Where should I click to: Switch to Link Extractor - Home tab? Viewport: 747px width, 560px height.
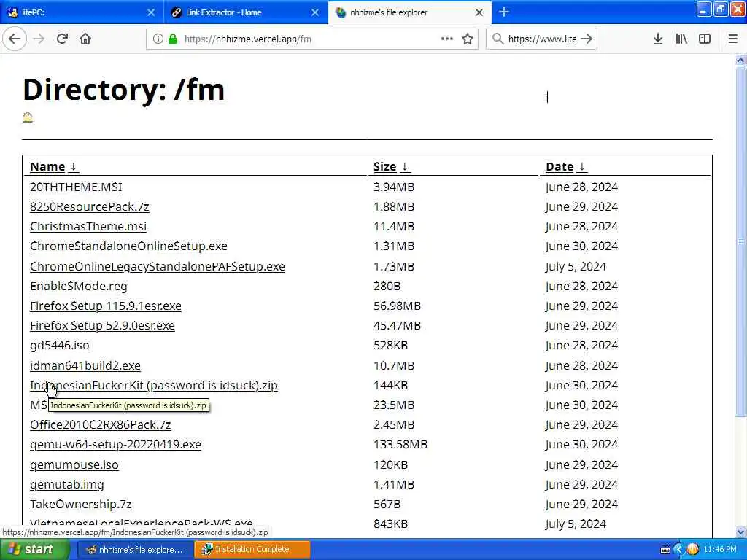246,12
